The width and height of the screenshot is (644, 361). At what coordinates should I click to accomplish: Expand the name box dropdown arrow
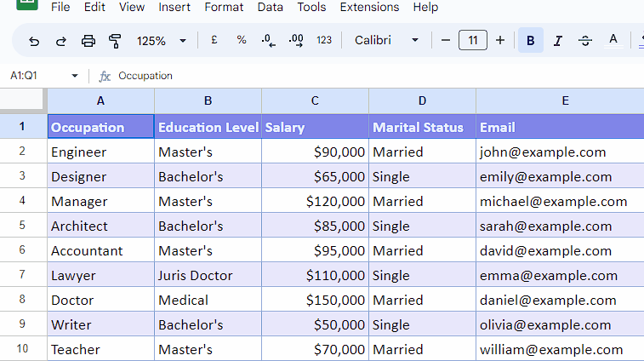click(75, 76)
